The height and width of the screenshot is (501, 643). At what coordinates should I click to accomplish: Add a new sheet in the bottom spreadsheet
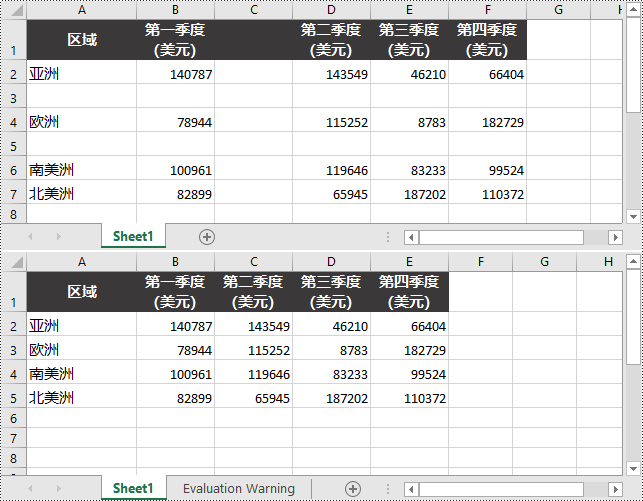pyautogui.click(x=353, y=489)
